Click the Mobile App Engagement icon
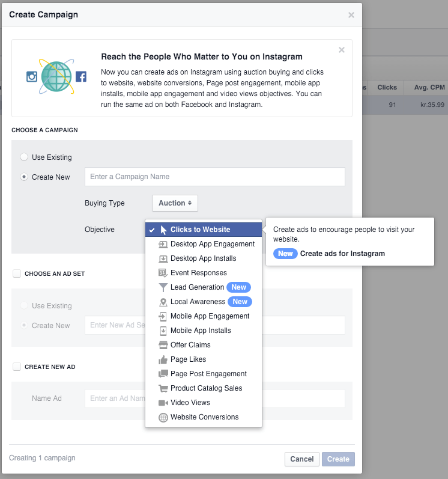This screenshot has height=479, width=448. coord(163,316)
